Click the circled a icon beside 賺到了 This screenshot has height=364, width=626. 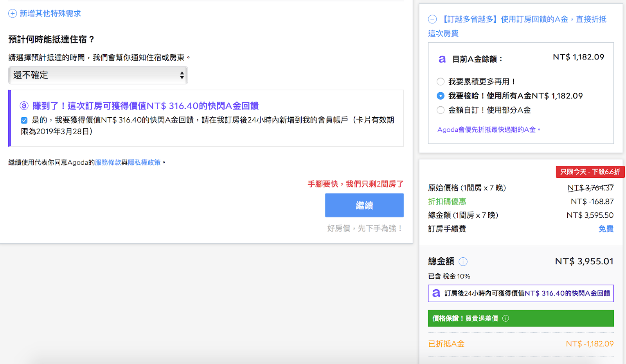pyautogui.click(x=24, y=106)
